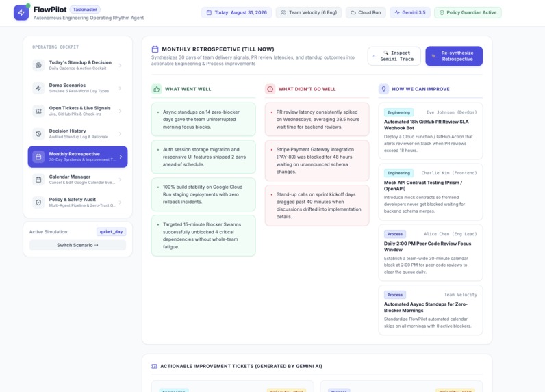Open Daily 2:00 PM Peer Code Review card
This screenshot has width=545, height=392.
[x=431, y=252]
